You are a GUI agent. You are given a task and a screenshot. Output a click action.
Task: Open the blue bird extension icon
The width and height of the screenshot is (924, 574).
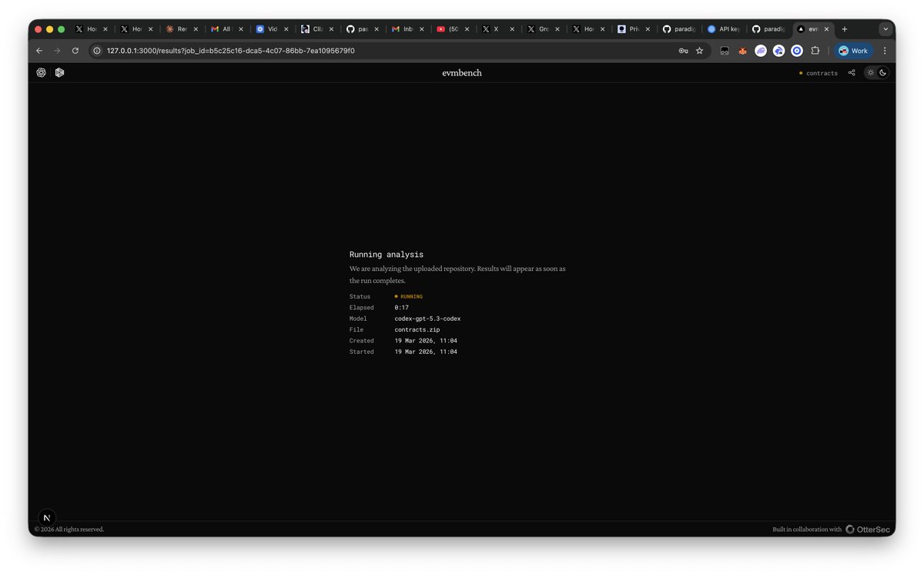click(x=778, y=51)
